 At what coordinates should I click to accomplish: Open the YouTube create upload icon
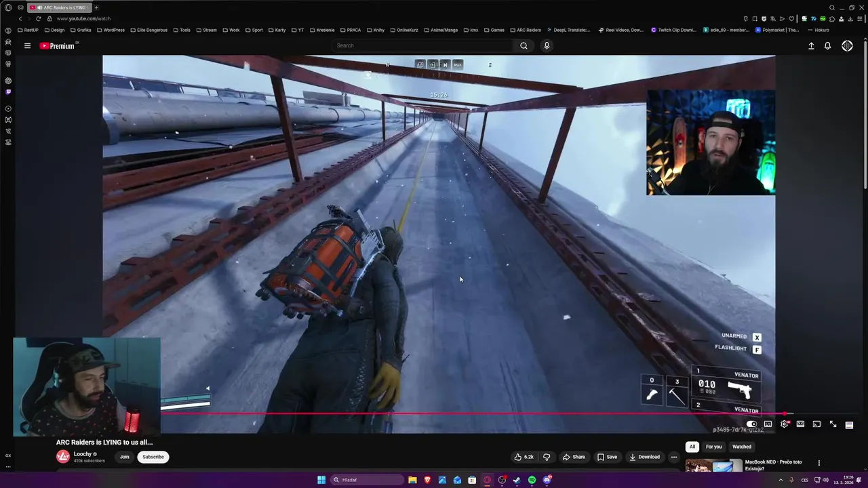coord(811,46)
